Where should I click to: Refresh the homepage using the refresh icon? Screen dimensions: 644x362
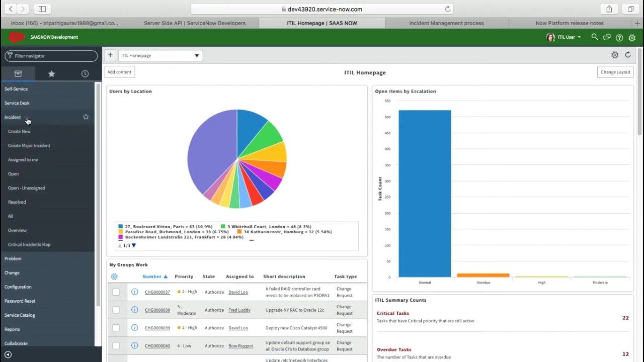pyautogui.click(x=628, y=55)
